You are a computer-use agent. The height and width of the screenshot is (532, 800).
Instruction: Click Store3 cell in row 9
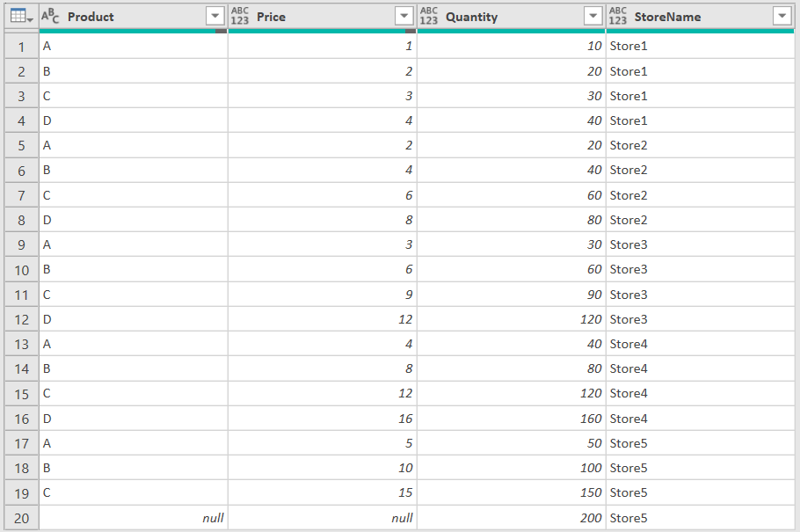(x=700, y=245)
